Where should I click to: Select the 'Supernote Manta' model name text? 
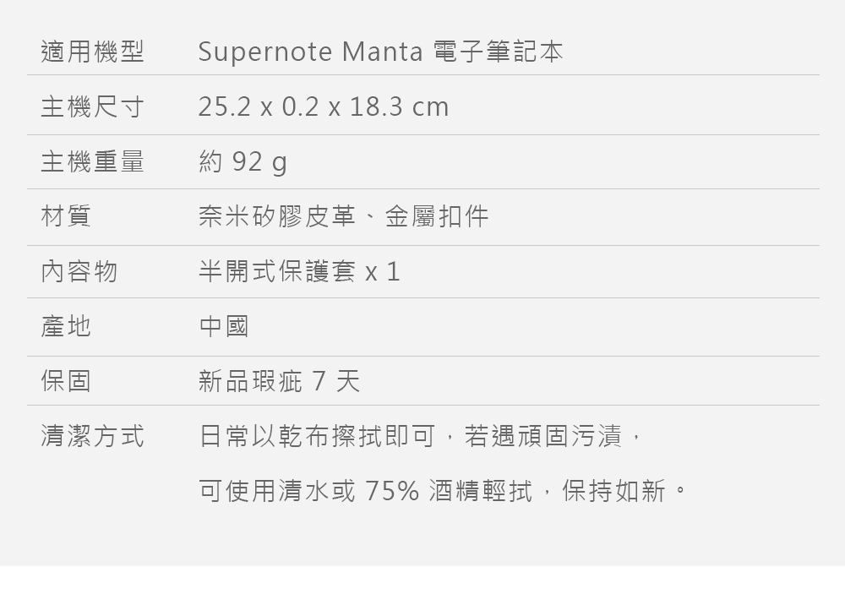pyautogui.click(x=309, y=52)
